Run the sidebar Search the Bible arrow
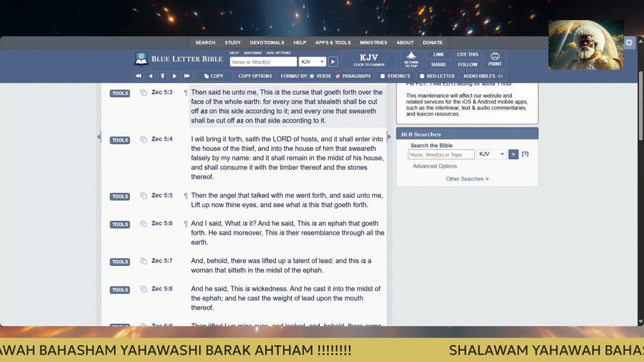The image size is (644, 362). pos(513,154)
